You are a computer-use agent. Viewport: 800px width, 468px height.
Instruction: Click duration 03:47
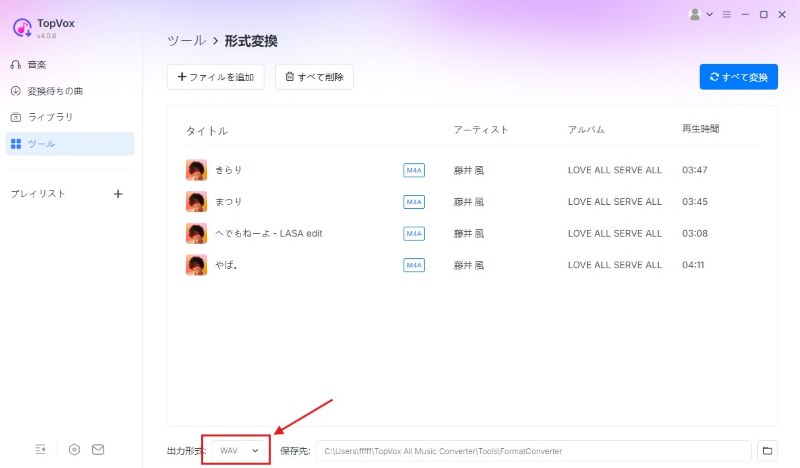(695, 170)
